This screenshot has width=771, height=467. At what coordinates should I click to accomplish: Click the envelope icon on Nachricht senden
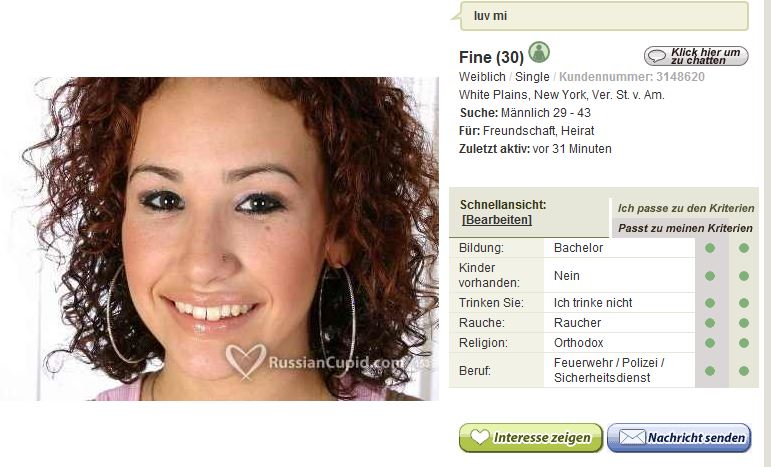coord(631,437)
